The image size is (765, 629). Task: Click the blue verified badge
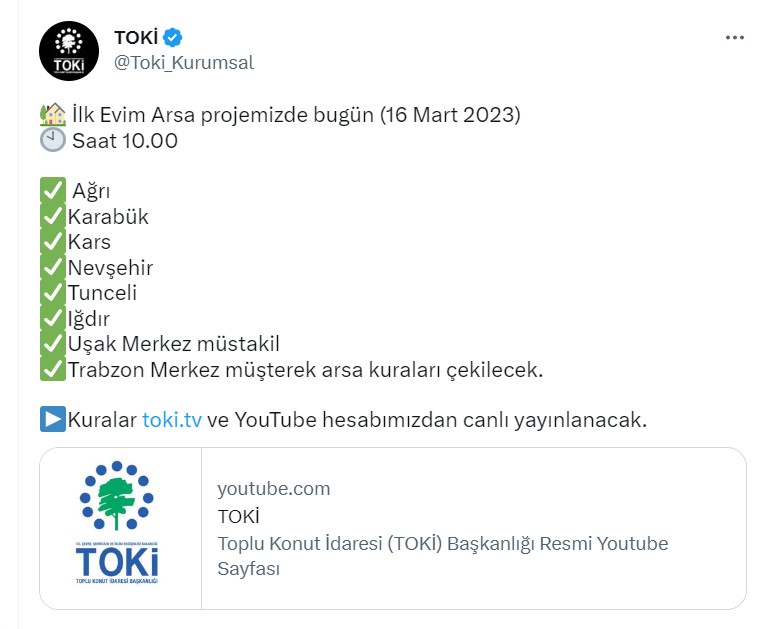pyautogui.click(x=172, y=38)
